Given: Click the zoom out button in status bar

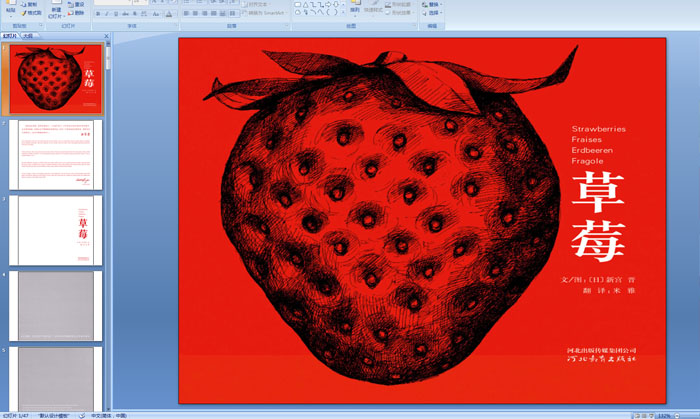Looking at the screenshot, I should (677, 416).
